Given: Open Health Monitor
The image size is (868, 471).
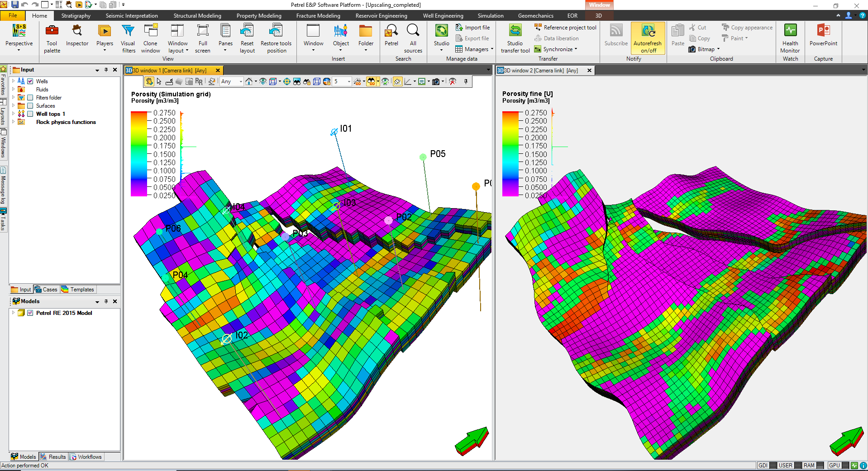Looking at the screenshot, I should [x=790, y=38].
